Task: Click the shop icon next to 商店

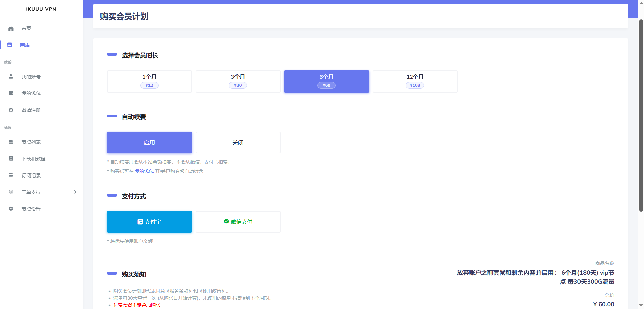Action: (x=10, y=45)
